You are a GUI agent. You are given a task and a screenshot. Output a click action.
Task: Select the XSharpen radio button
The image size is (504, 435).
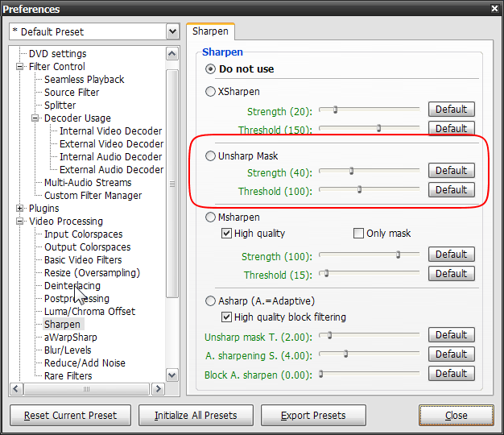212,92
